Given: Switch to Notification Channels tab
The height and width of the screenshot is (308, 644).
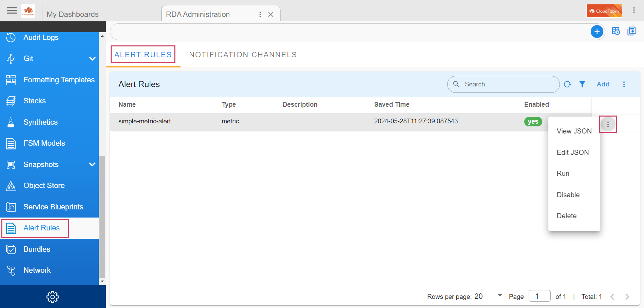Looking at the screenshot, I should 243,55.
